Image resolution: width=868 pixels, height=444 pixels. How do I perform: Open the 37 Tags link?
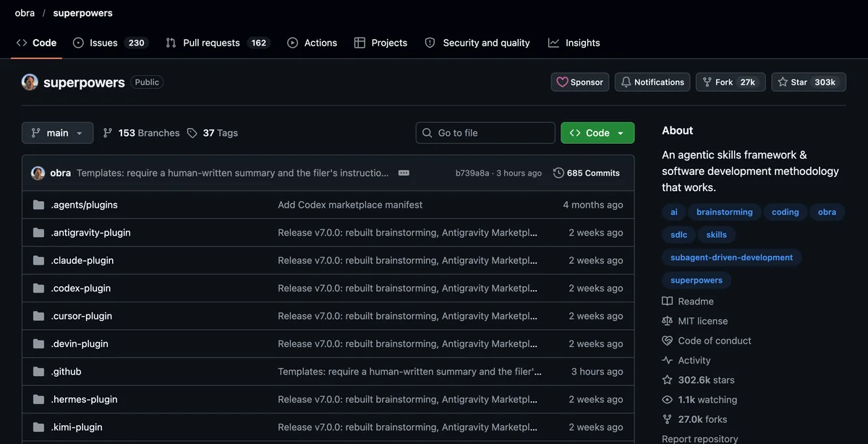(212, 133)
